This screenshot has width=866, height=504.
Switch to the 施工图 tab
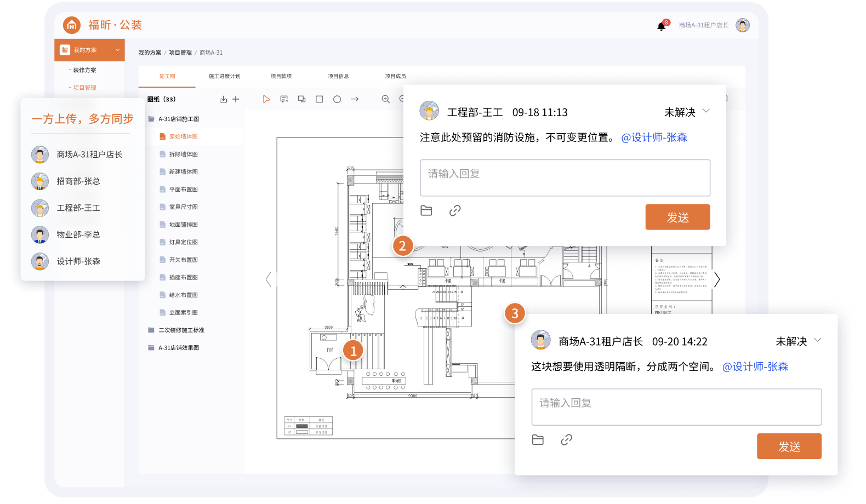click(167, 76)
